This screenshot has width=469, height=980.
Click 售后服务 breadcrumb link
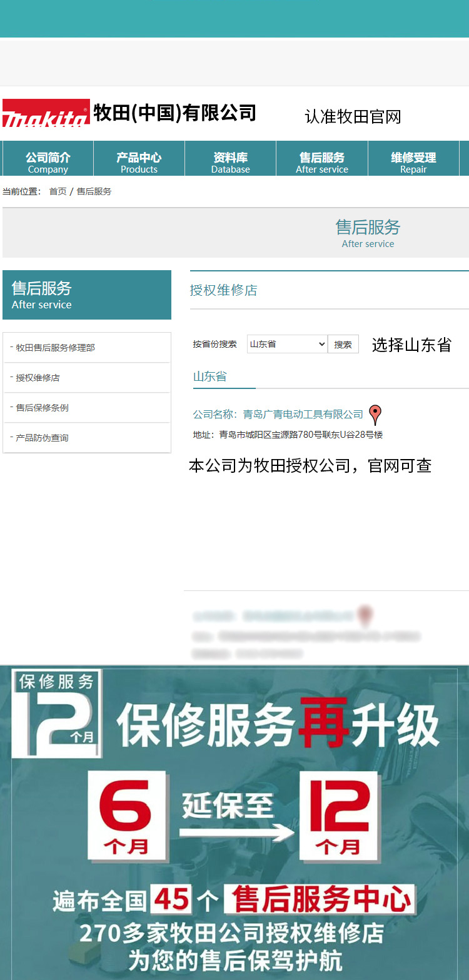(94, 191)
